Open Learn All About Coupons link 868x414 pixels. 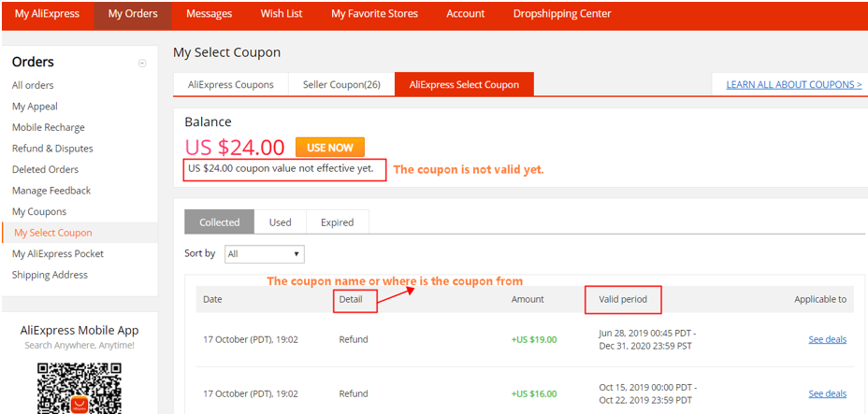pyautogui.click(x=793, y=85)
